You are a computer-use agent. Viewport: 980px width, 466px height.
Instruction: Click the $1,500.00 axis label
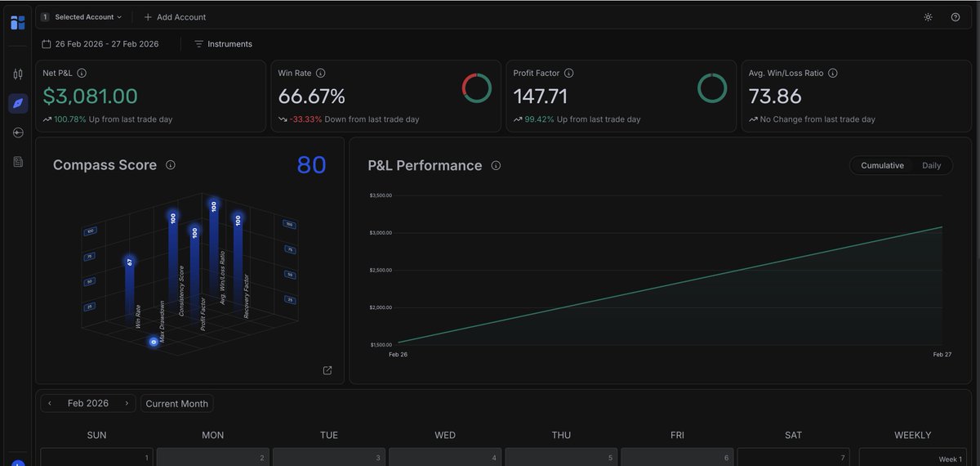381,345
